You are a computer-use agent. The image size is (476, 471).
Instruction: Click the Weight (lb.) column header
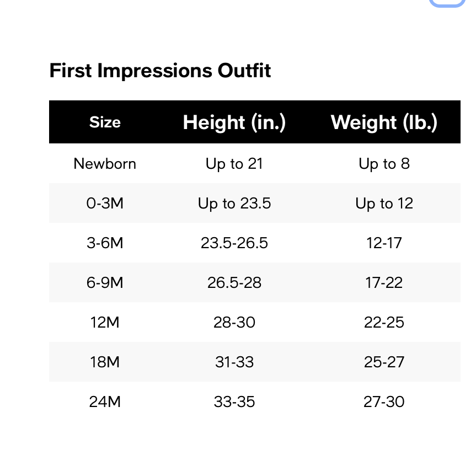point(384,122)
